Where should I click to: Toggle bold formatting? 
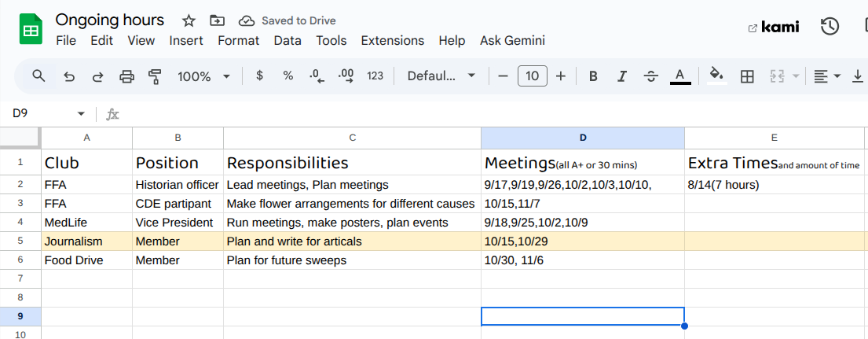[593, 76]
